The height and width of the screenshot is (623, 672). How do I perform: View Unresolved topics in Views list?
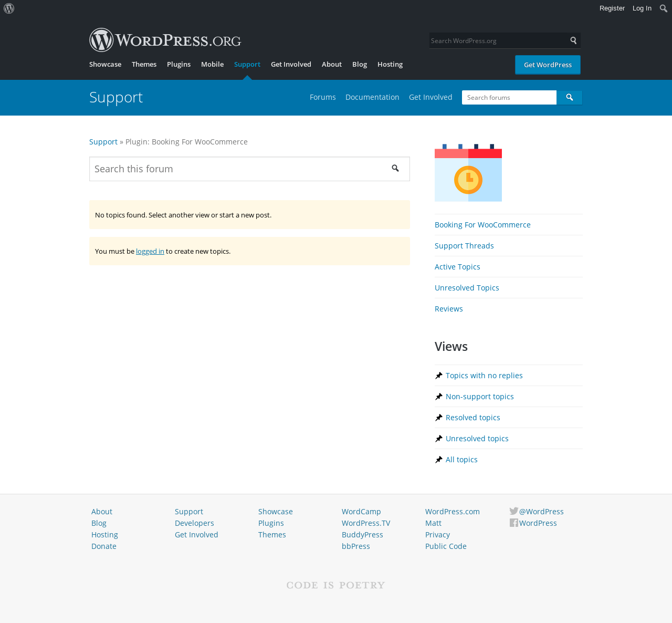(477, 439)
